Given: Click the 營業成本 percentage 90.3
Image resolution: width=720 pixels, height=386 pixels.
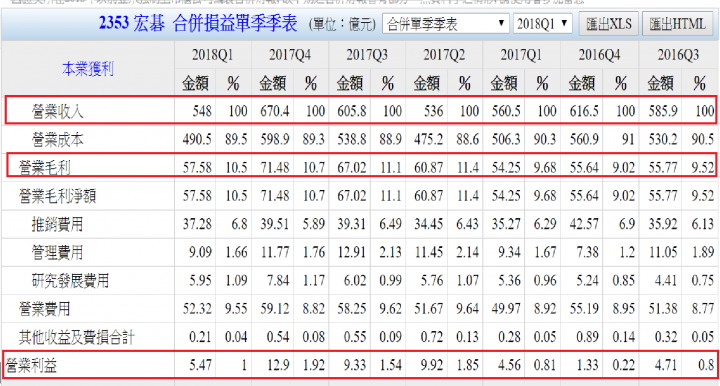Looking at the screenshot, I should pos(545,140).
